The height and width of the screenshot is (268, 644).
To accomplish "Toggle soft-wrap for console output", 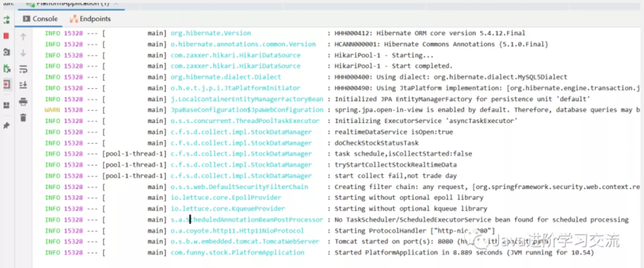I will coord(23,69).
